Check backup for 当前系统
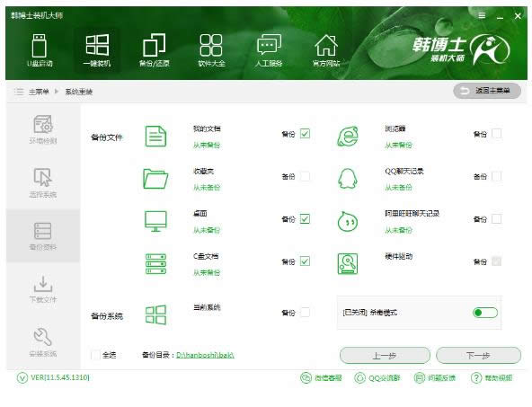Image resolution: width=532 pixels, height=407 pixels. (305, 313)
